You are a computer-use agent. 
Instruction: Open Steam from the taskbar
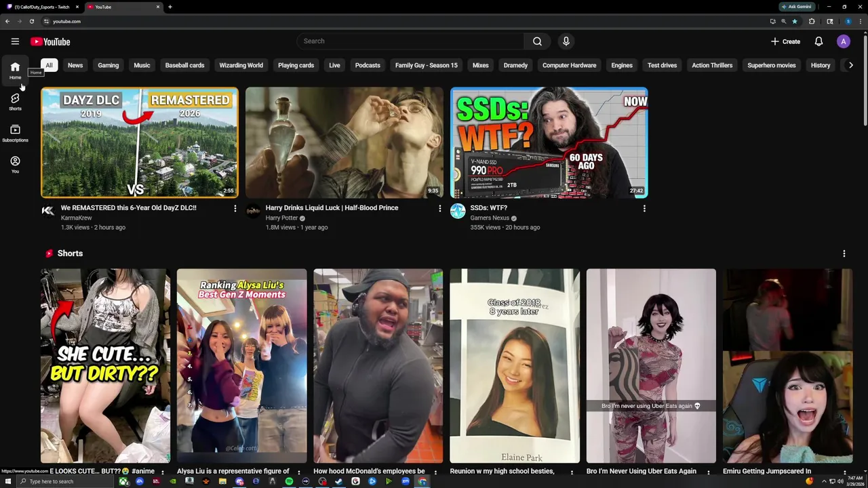(x=338, y=482)
